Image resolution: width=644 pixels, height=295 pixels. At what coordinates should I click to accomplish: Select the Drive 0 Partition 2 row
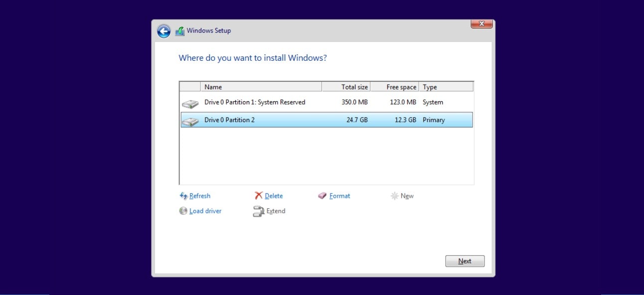pyautogui.click(x=299, y=120)
